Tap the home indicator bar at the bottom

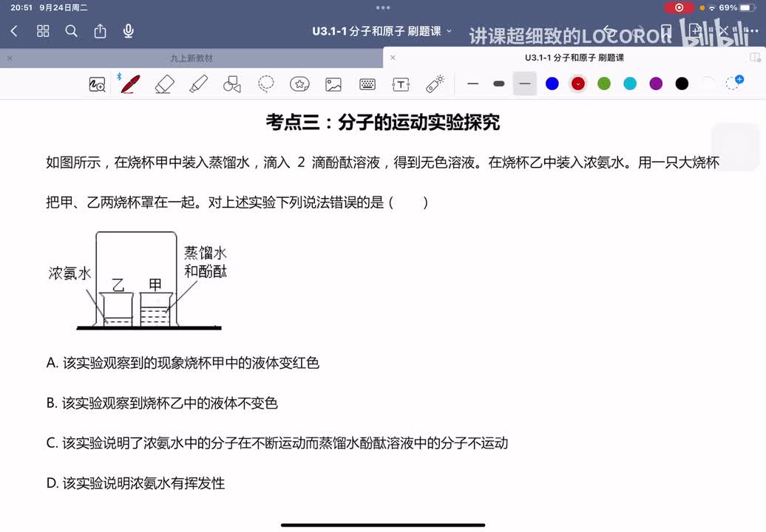point(383,525)
